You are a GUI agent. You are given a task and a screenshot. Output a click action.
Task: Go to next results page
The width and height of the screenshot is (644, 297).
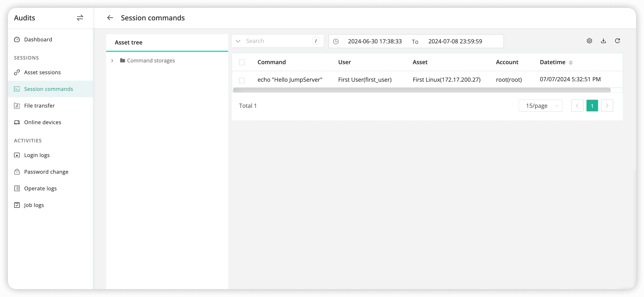607,106
